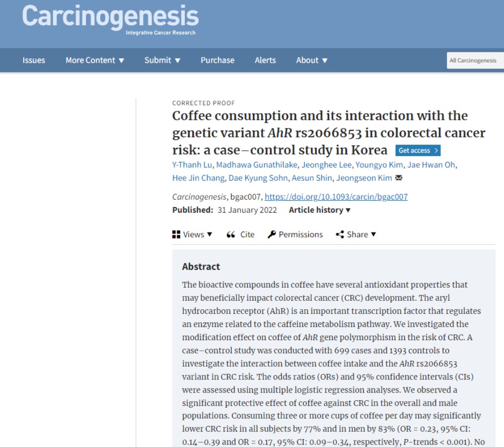The image size is (504, 447).
Task: Expand the More Content dropdown menu
Action: 95,60
